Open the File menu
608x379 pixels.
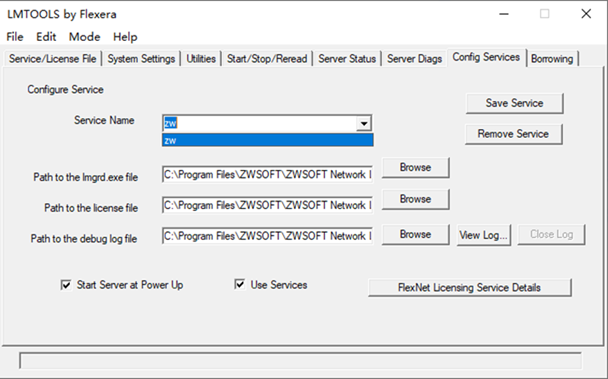(x=15, y=37)
